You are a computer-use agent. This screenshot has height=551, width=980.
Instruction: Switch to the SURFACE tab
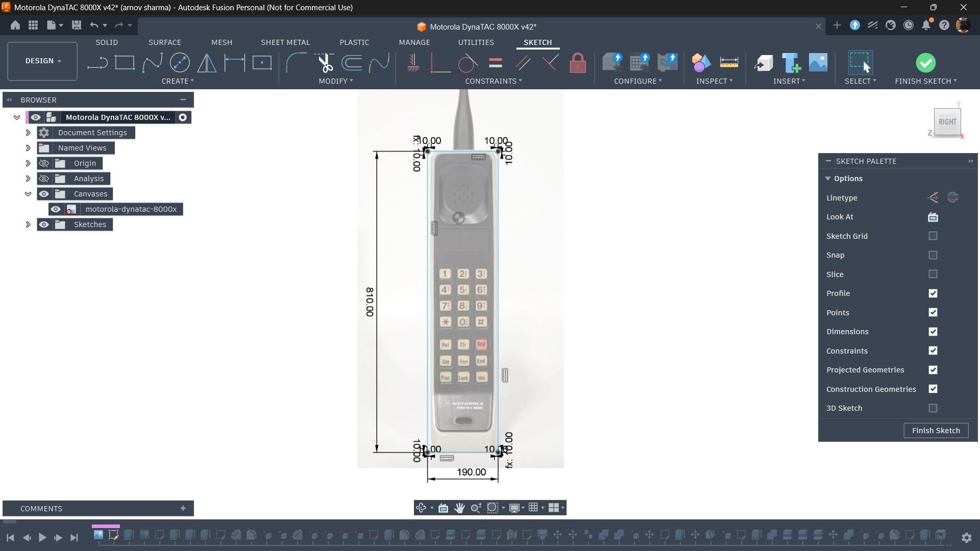click(165, 42)
